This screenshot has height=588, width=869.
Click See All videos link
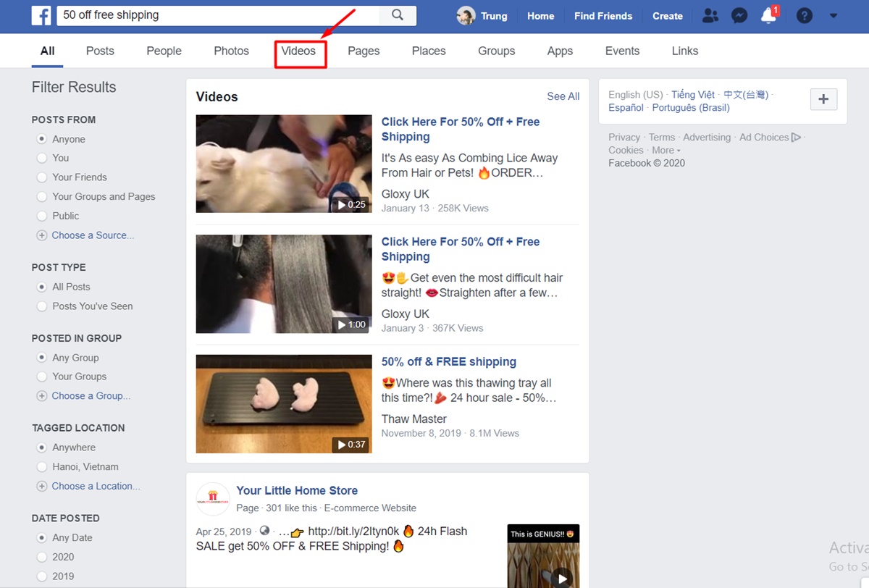tap(563, 96)
